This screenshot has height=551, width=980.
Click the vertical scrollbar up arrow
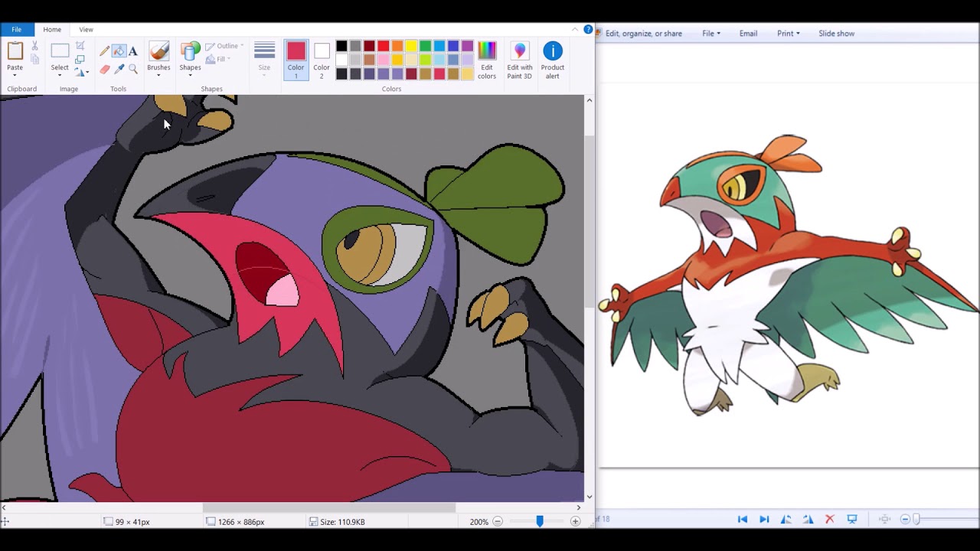pyautogui.click(x=589, y=100)
